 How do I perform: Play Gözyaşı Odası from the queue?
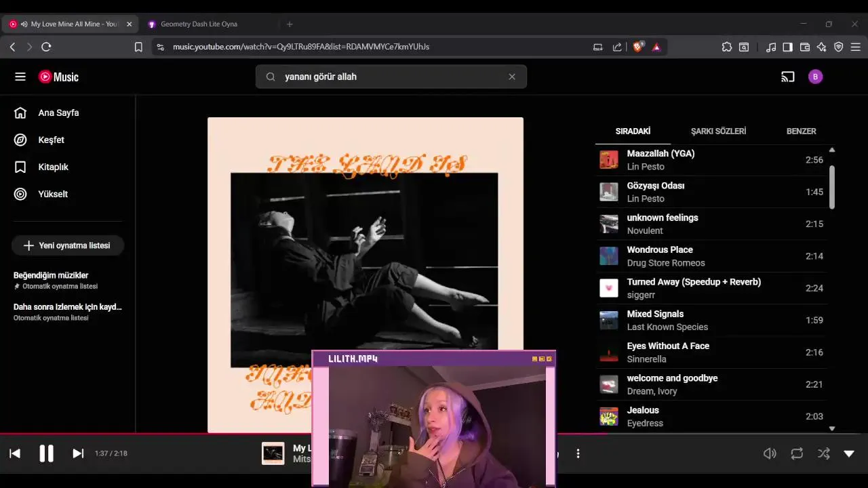click(x=712, y=192)
